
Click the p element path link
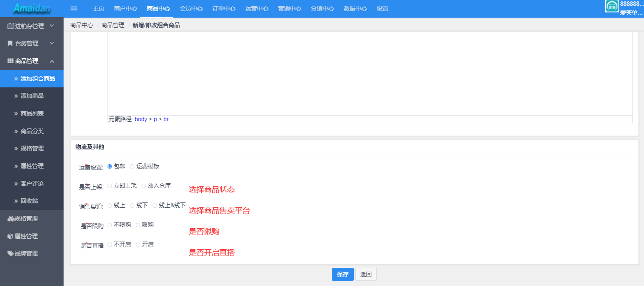155,119
